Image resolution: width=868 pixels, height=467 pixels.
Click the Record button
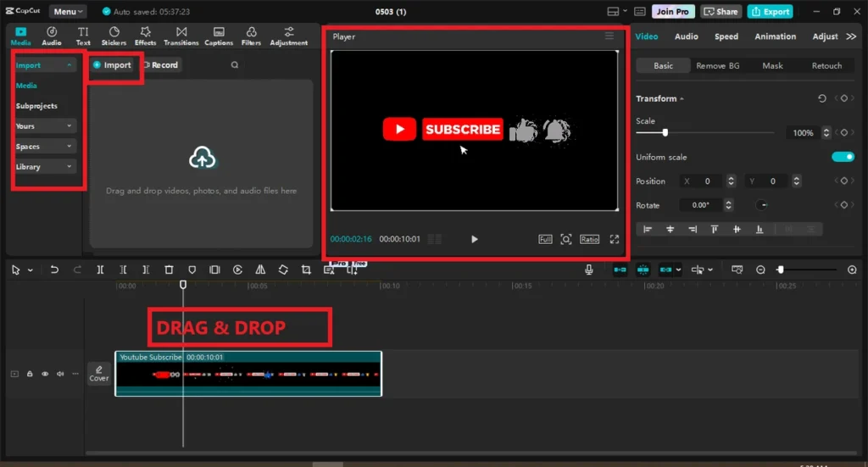(x=160, y=64)
